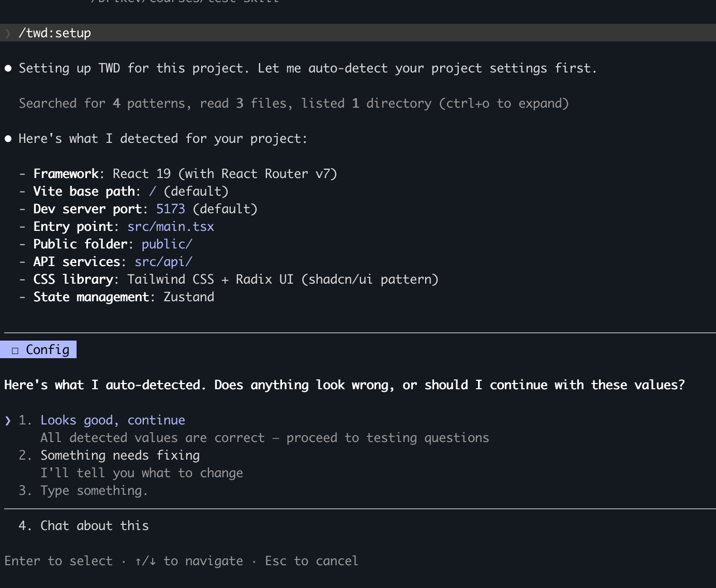This screenshot has width=716, height=588.
Task: Choose option 1 Looks good, continue
Action: 112,420
